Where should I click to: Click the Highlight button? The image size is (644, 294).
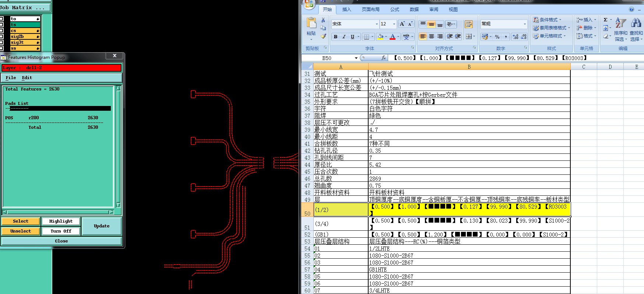click(61, 221)
